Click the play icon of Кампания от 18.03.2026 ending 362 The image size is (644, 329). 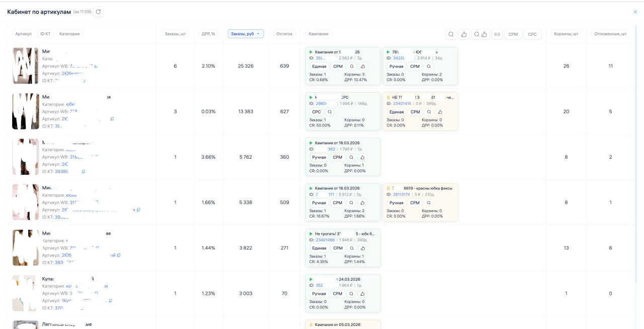[311, 143]
